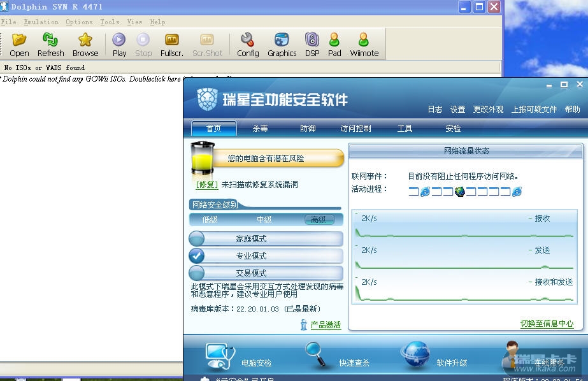Select the 首页 tab in Rising

click(214, 128)
